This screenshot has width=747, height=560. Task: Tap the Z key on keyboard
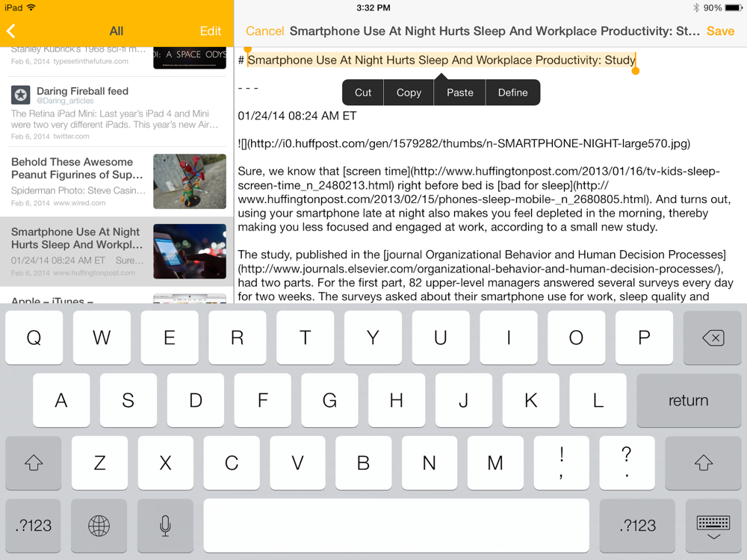tap(99, 463)
